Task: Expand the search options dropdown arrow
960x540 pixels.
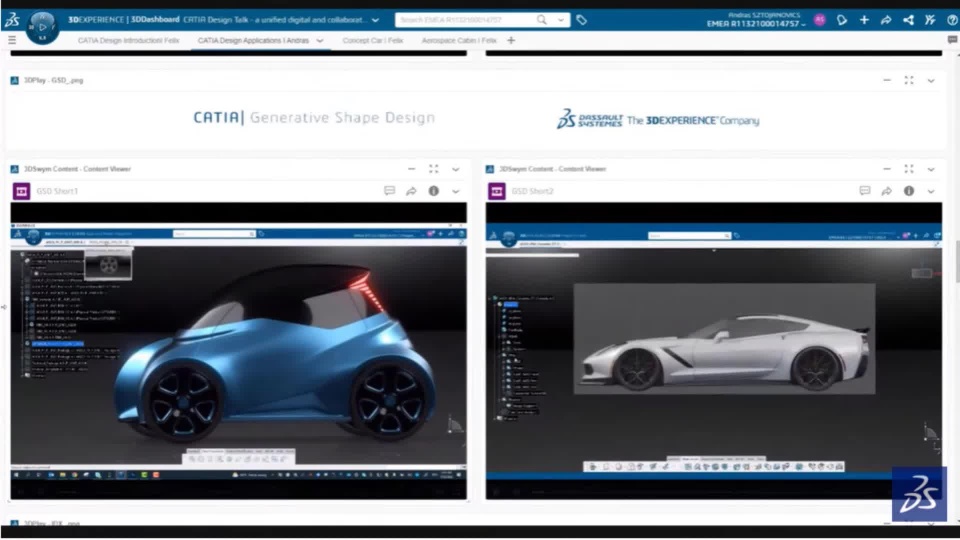Action: (x=561, y=20)
